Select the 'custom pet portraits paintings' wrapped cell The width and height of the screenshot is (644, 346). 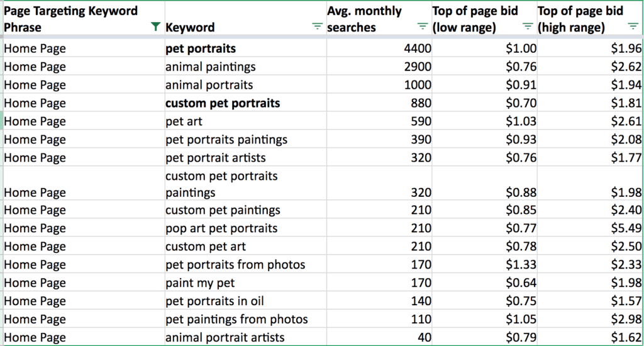pyautogui.click(x=245, y=184)
